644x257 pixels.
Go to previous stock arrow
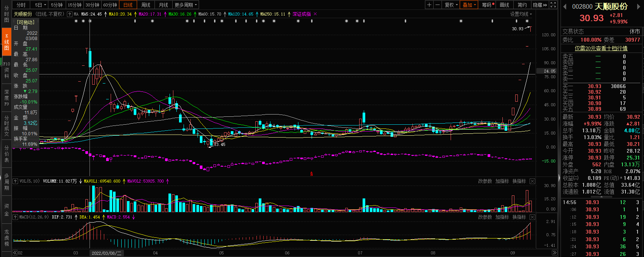pos(565,7)
